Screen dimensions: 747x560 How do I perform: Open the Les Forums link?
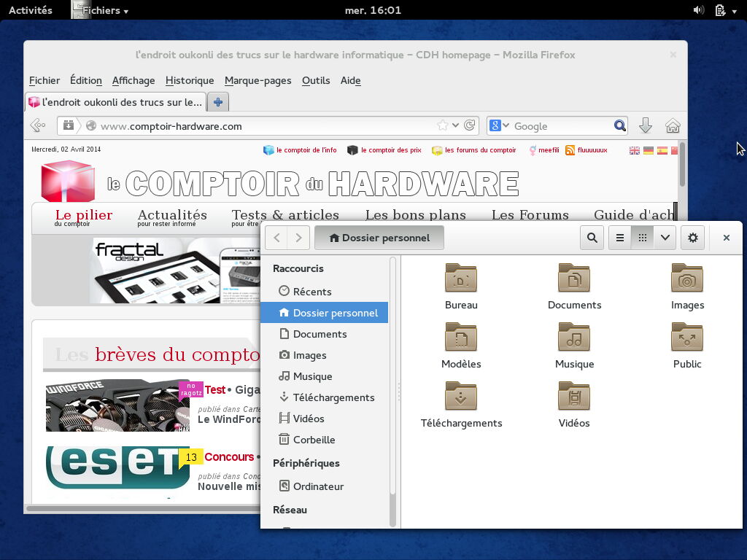[x=530, y=214]
